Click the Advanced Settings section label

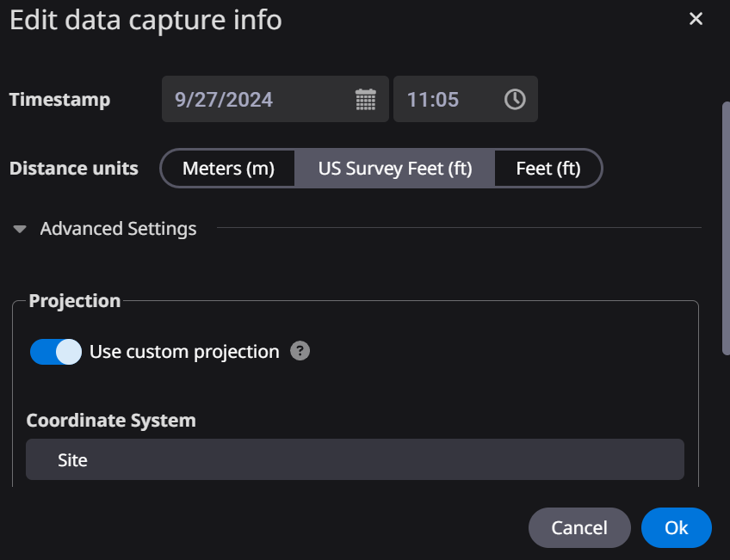point(118,229)
